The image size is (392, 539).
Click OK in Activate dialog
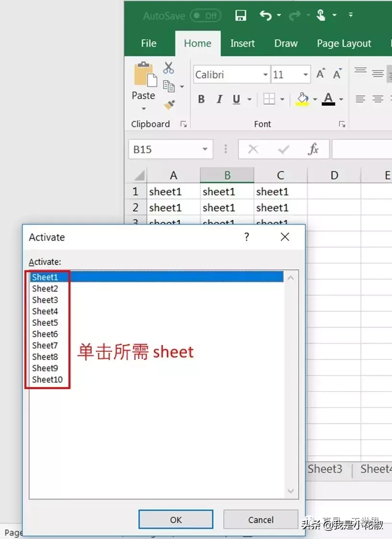[176, 520]
